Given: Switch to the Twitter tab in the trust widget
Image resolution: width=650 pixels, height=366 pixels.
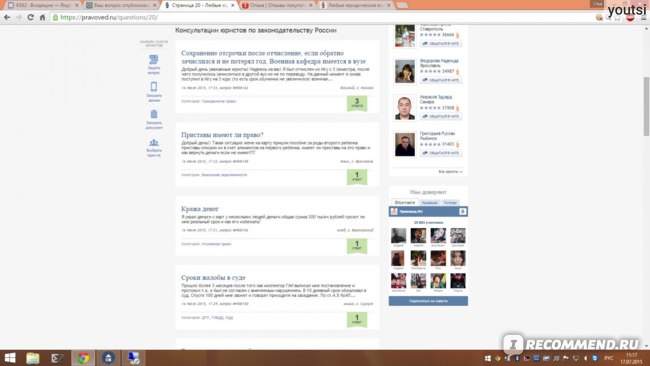Looking at the screenshot, I should pyautogui.click(x=450, y=203).
